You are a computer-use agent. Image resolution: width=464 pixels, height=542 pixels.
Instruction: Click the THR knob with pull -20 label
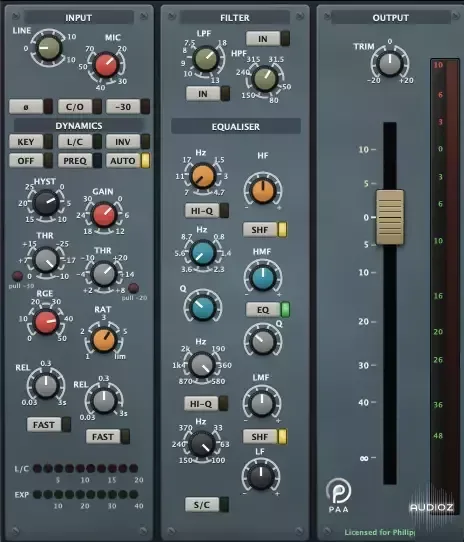(x=104, y=274)
